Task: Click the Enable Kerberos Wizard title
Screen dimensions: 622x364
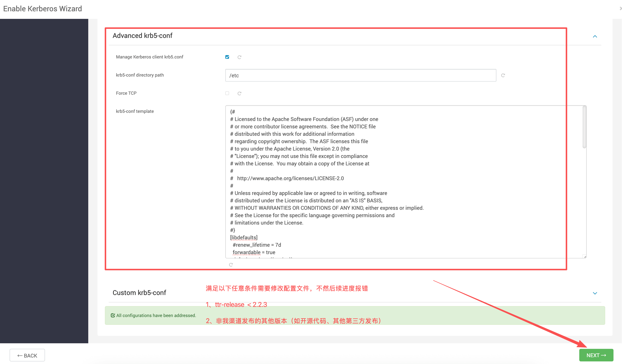Action: point(42,9)
